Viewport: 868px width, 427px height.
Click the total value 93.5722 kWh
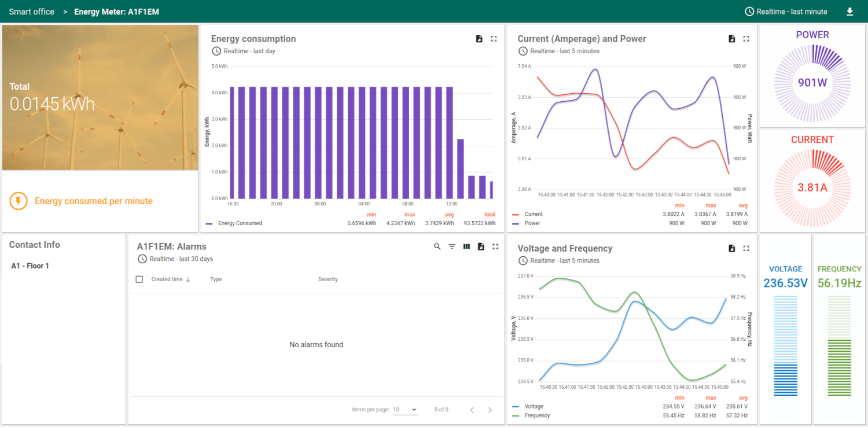480,223
